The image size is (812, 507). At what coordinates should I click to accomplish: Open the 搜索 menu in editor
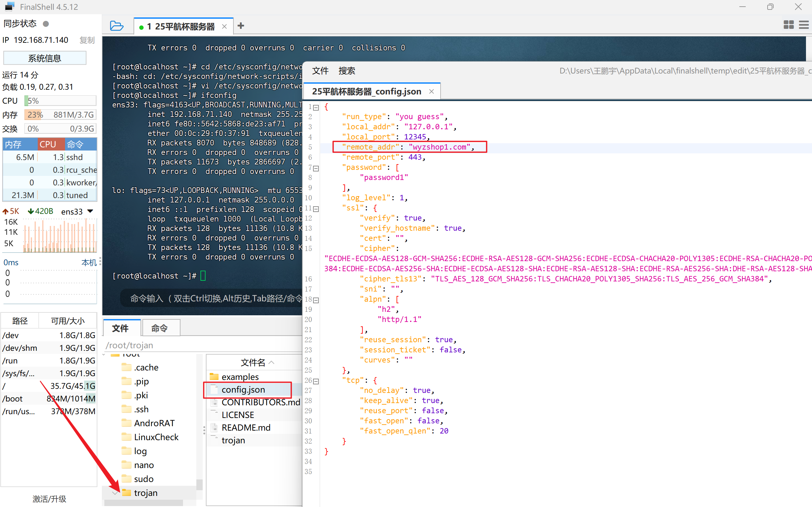[x=347, y=71]
